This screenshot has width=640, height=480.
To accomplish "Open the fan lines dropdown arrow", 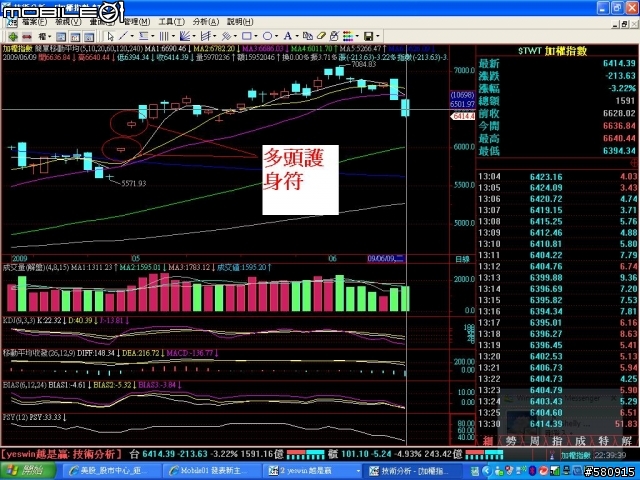I will tap(194, 36).
